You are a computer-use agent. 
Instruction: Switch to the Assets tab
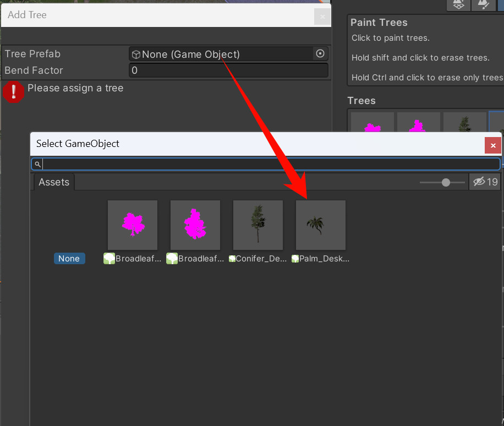(54, 182)
